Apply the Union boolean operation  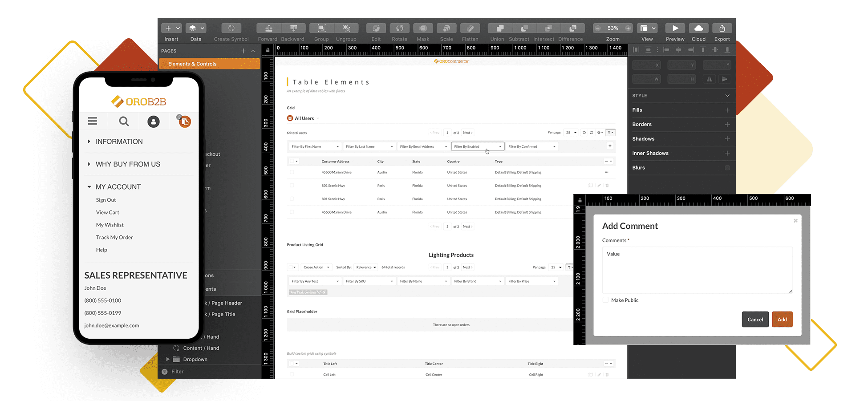(x=500, y=28)
